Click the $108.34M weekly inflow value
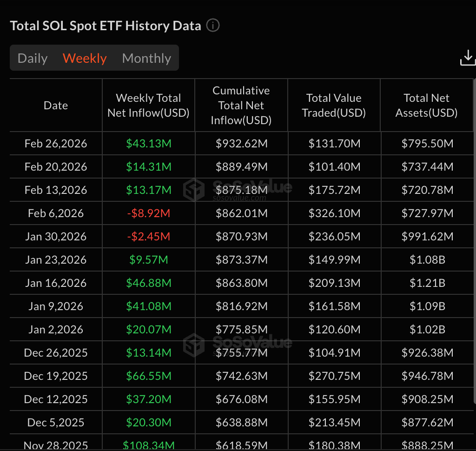Viewport: 476px width, 451px height. click(x=148, y=445)
